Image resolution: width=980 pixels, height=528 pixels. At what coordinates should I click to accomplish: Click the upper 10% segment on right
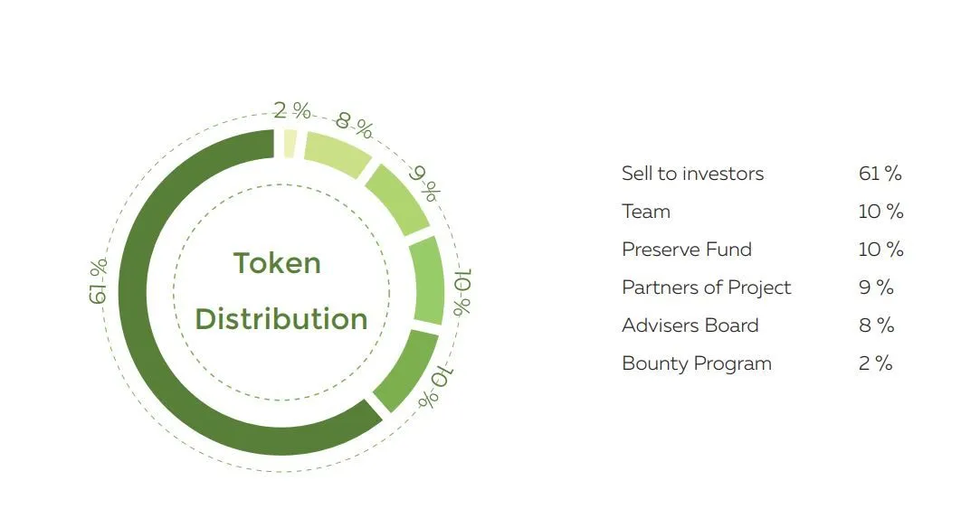coord(427,280)
